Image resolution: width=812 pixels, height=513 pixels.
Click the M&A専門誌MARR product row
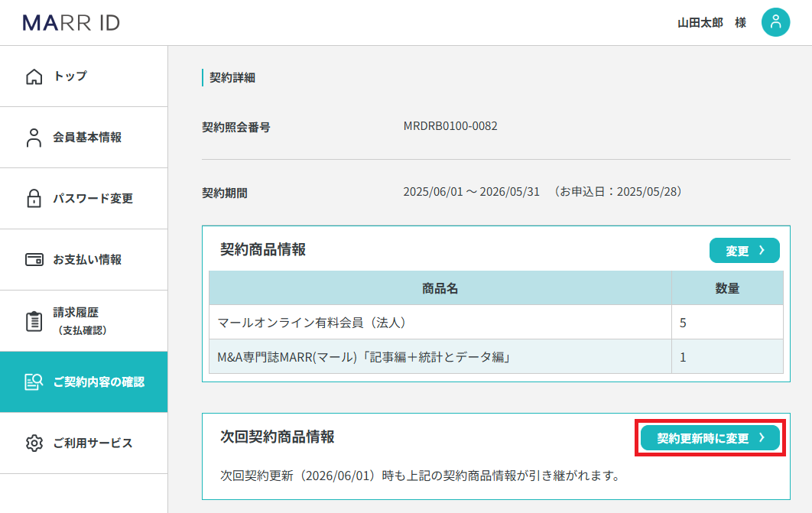496,357
